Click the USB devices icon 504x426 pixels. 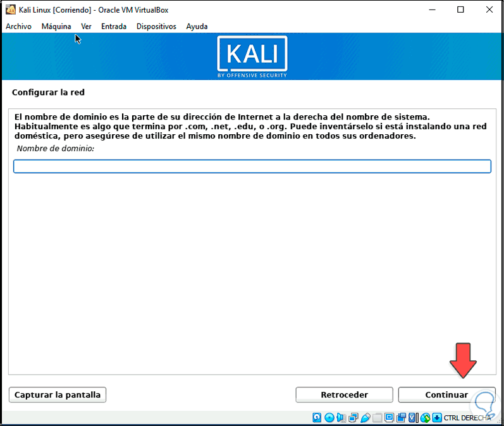(x=366, y=418)
